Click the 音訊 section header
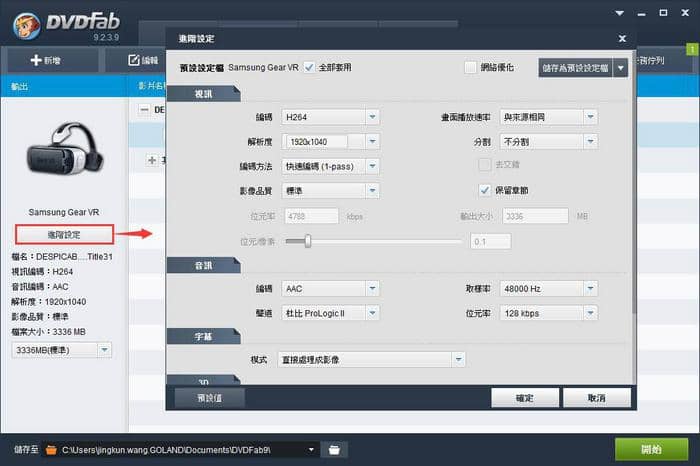Image resolution: width=700 pixels, height=466 pixels. (x=204, y=266)
